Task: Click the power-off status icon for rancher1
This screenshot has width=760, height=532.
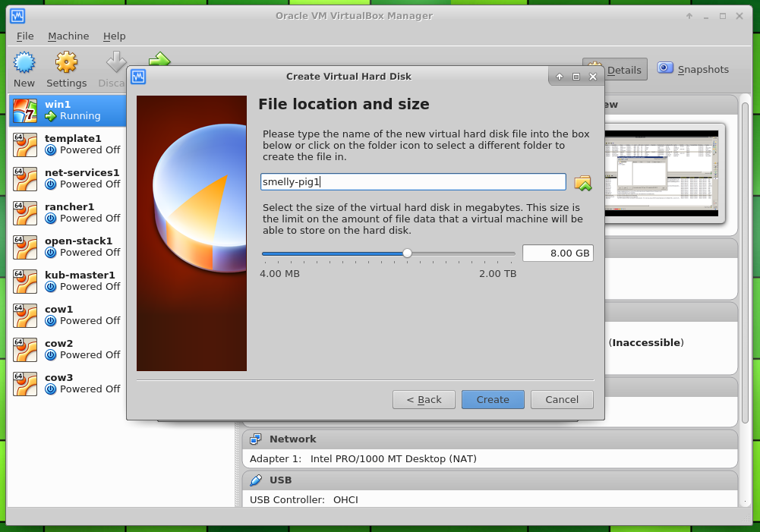Action: (50, 219)
